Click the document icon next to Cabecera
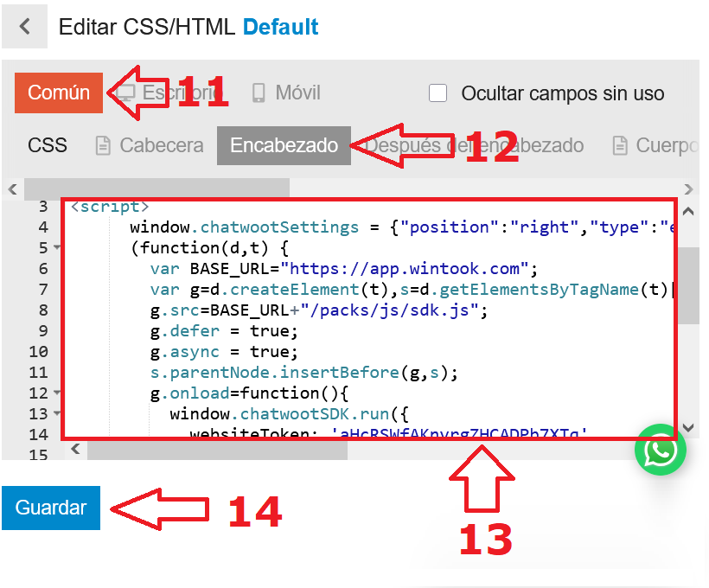The width and height of the screenshot is (709, 588). 103,145
